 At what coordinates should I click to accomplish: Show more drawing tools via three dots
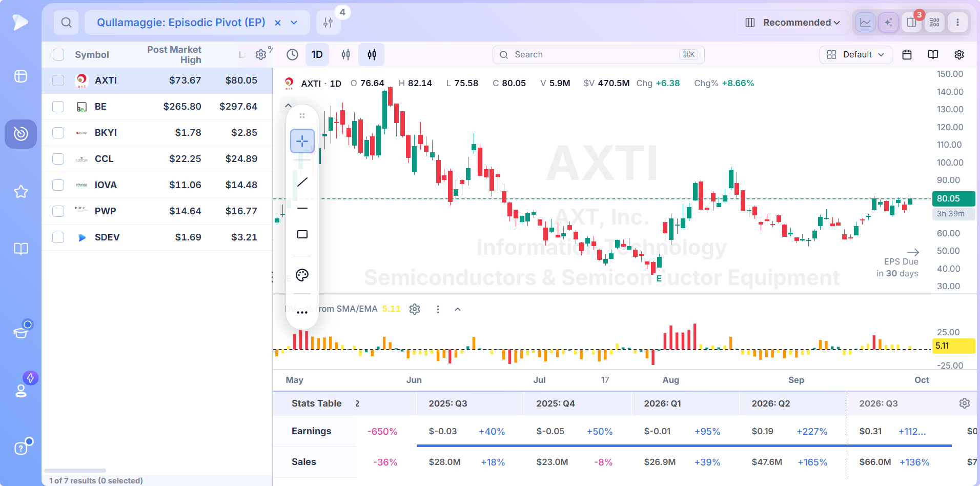pyautogui.click(x=302, y=312)
